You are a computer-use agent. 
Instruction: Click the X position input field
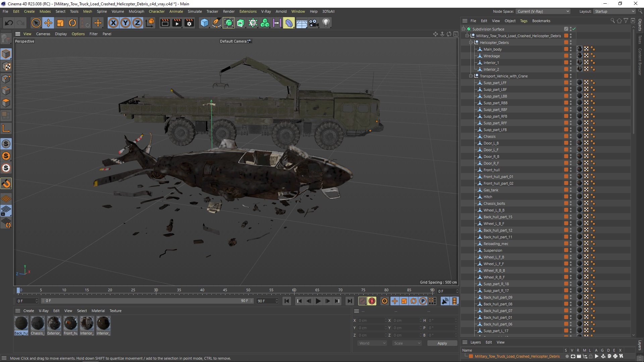tap(371, 320)
